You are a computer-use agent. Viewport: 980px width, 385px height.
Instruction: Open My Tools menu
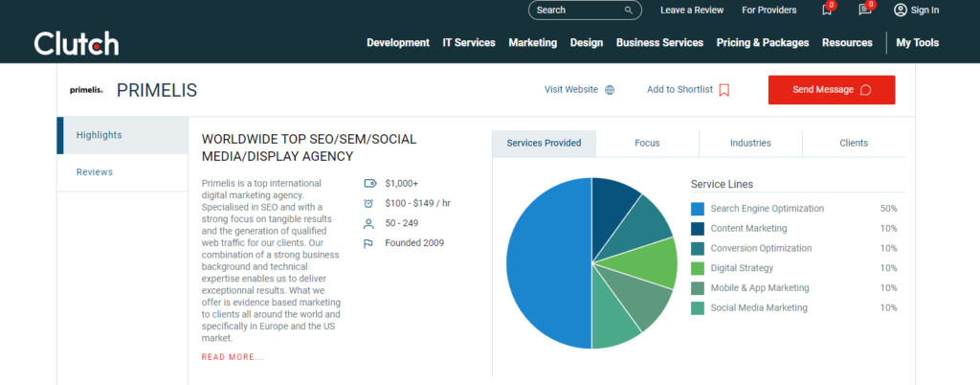(x=918, y=43)
